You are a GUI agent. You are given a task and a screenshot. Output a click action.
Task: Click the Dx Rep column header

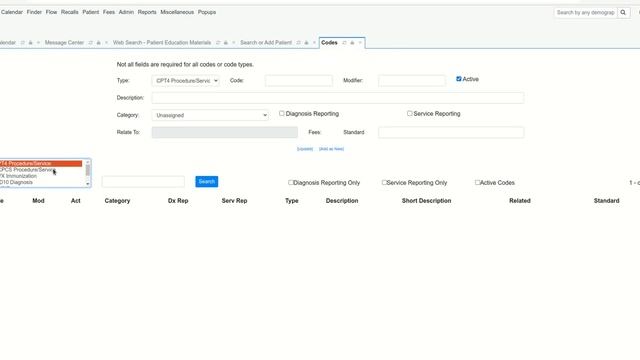click(x=178, y=201)
